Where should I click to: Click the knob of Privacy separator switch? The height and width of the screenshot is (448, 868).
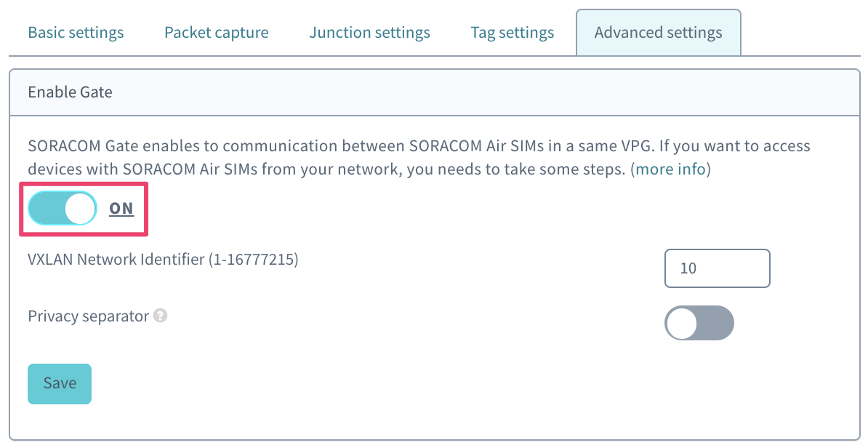(682, 323)
